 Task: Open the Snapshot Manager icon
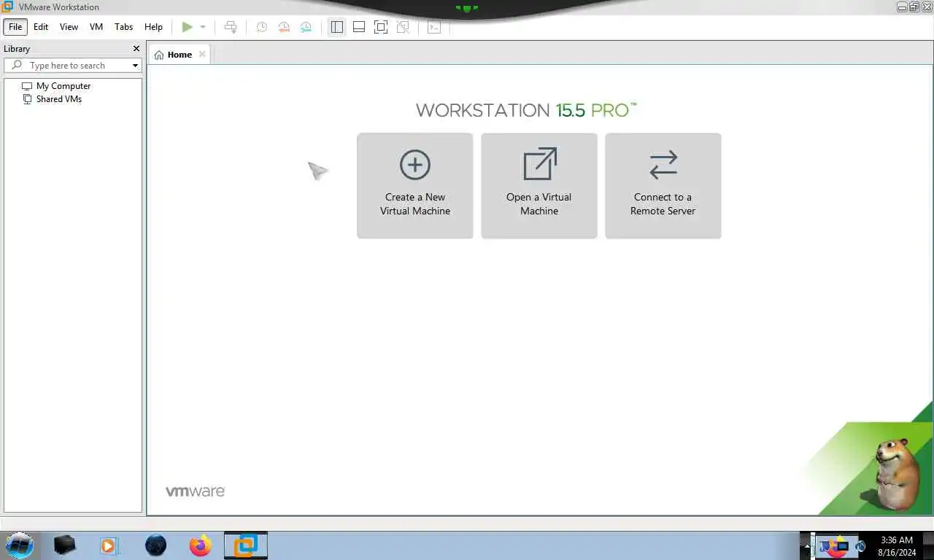coord(306,27)
